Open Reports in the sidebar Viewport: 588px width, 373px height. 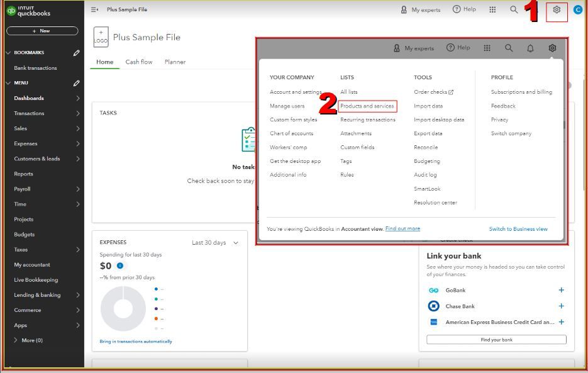23,174
